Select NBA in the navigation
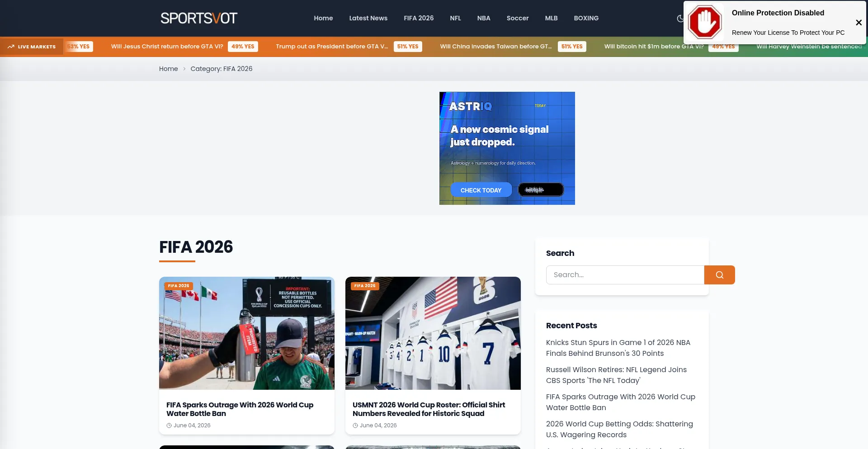This screenshot has width=868, height=449. pos(484,18)
